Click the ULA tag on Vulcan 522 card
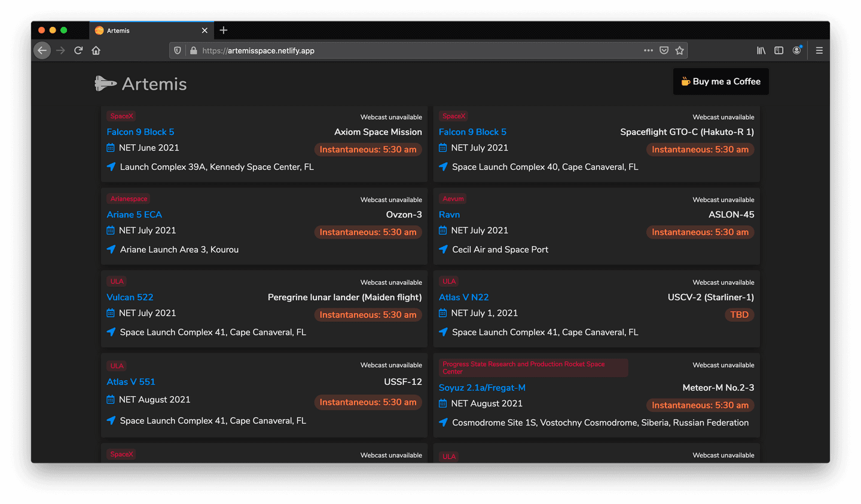The image size is (861, 504). [117, 281]
